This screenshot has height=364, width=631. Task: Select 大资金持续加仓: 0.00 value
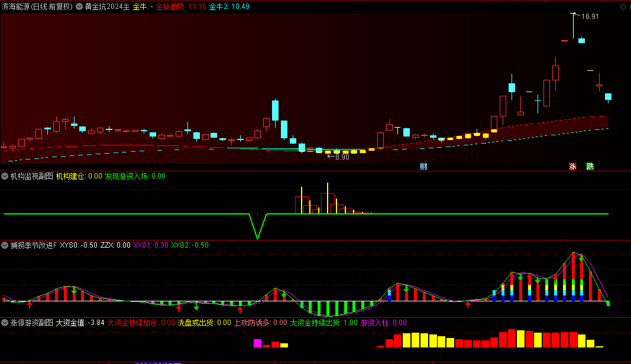tap(141, 323)
